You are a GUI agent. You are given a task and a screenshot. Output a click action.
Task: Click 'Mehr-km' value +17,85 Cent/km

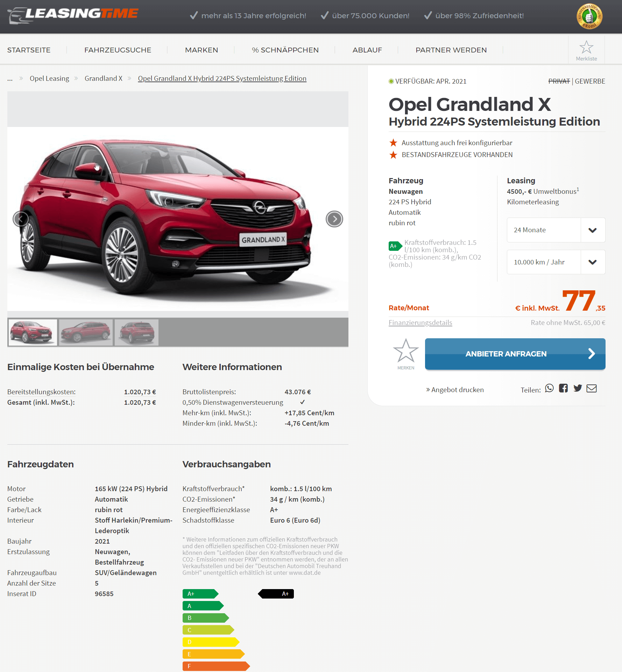[309, 413]
